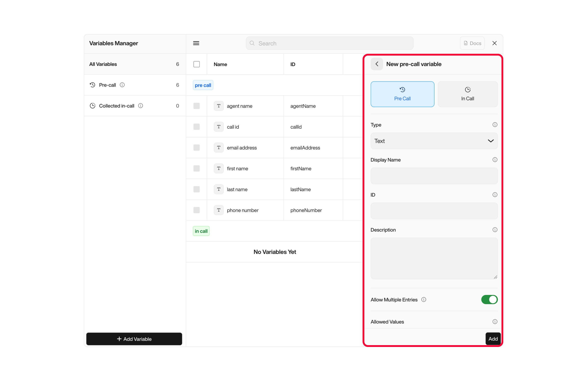Click the Description info icon
The image size is (588, 381).
[x=495, y=229]
